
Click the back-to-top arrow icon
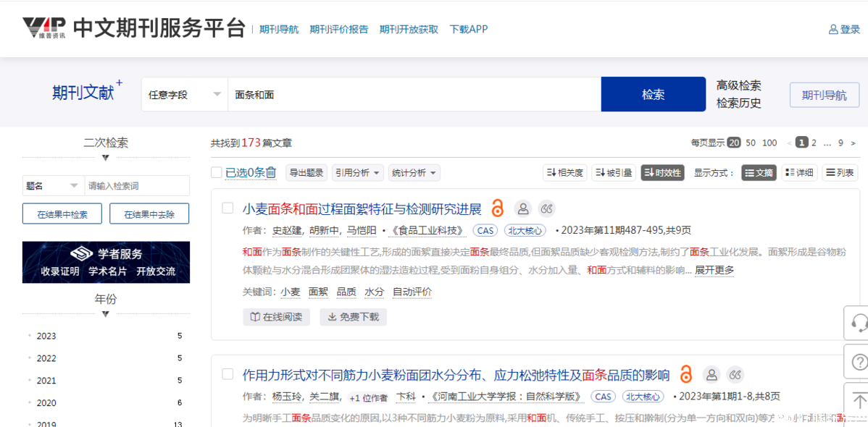pos(859,400)
